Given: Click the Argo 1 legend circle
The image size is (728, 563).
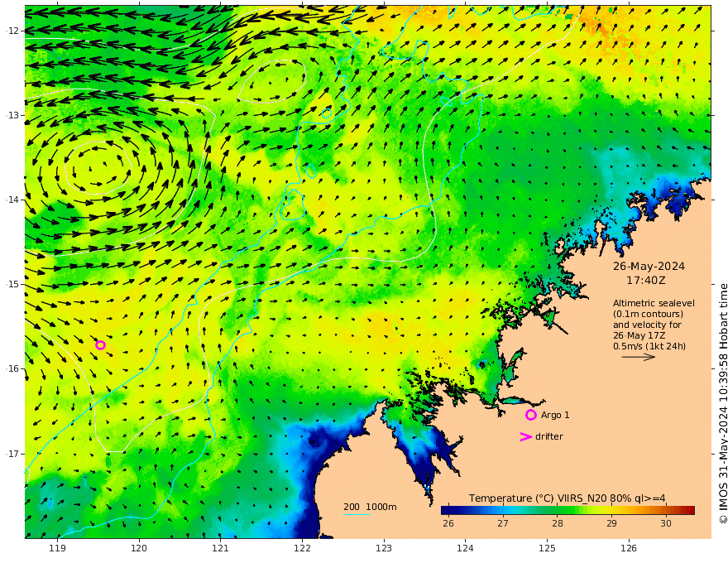Looking at the screenshot, I should [531, 415].
